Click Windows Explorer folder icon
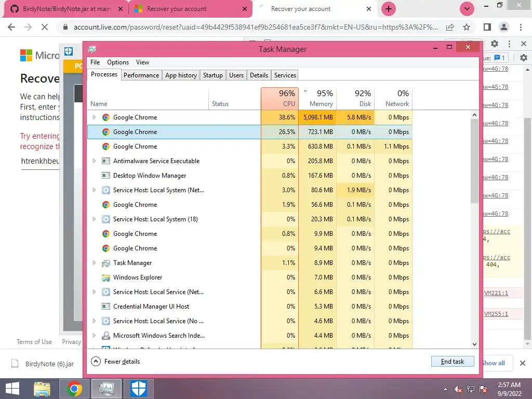The height and width of the screenshot is (399, 532). point(106,277)
